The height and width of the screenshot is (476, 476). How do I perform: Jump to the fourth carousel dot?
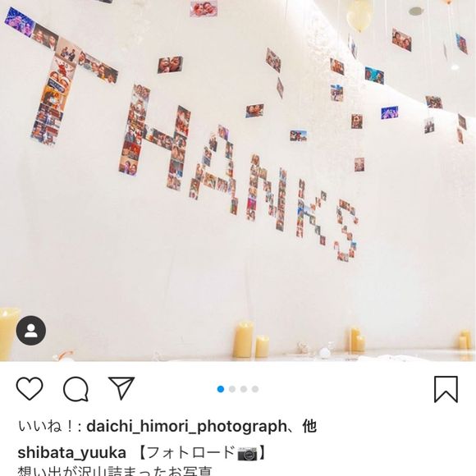click(255, 389)
